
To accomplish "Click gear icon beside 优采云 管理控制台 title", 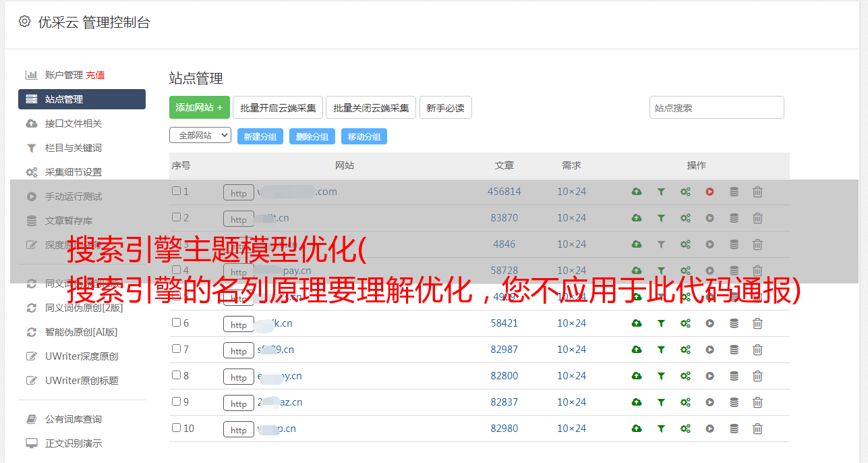I will (25, 22).
